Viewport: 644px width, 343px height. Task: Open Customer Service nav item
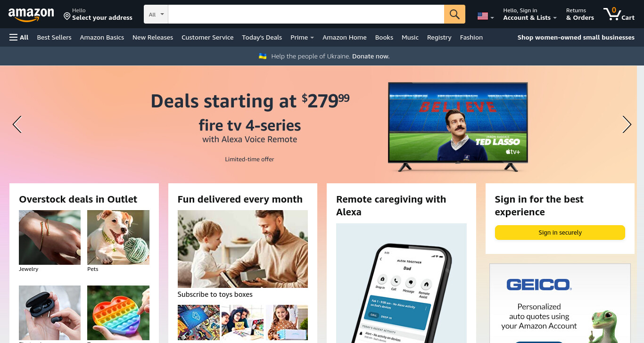[207, 37]
